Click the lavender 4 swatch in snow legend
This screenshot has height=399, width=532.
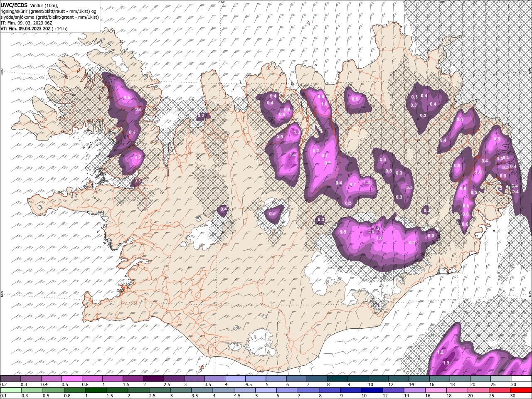[235, 379]
